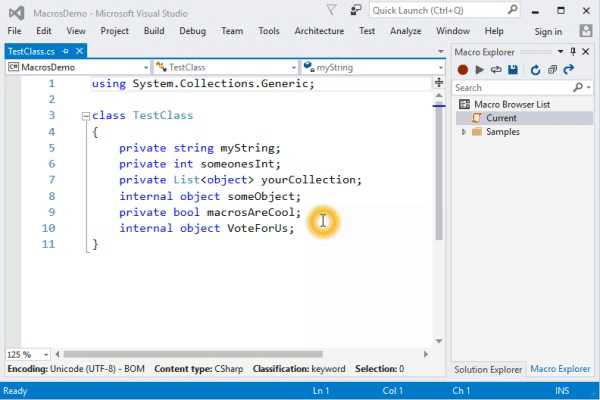Image resolution: width=600 pixels, height=400 pixels.
Task: Select the TestClass.cs document tab
Action: click(x=31, y=51)
